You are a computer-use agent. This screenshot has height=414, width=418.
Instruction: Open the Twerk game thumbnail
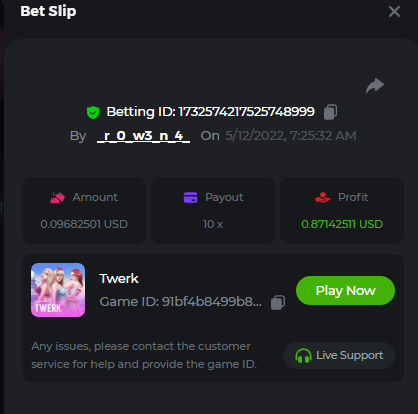click(x=58, y=290)
